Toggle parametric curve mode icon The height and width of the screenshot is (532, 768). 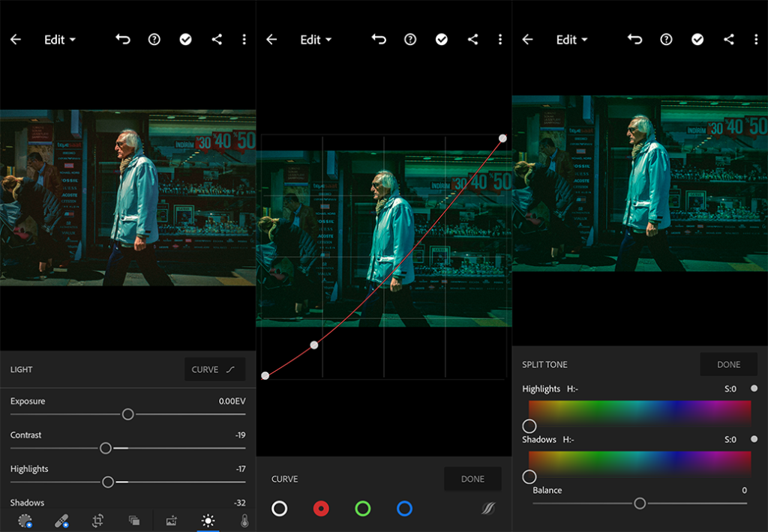(x=487, y=509)
